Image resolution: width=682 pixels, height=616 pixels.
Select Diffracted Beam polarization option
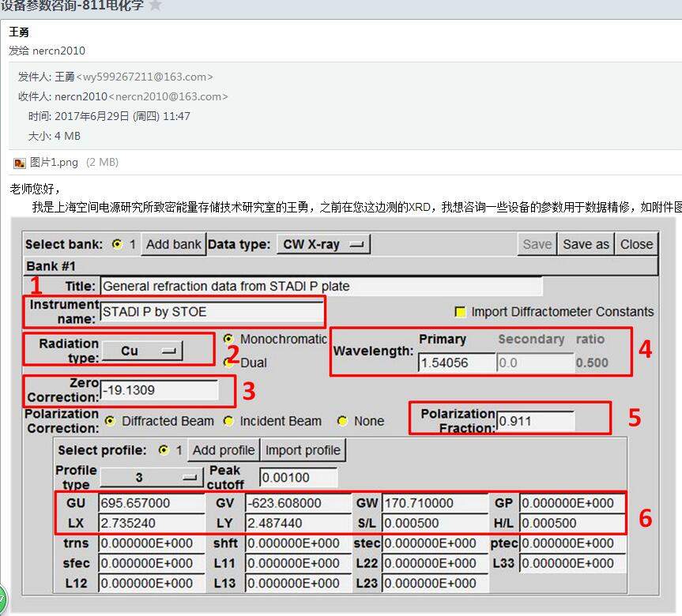pos(110,421)
